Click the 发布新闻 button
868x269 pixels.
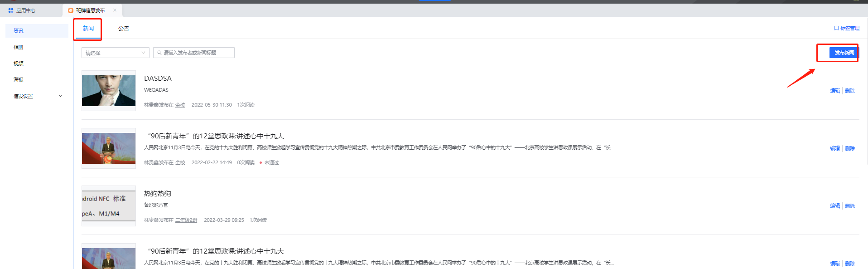click(844, 53)
